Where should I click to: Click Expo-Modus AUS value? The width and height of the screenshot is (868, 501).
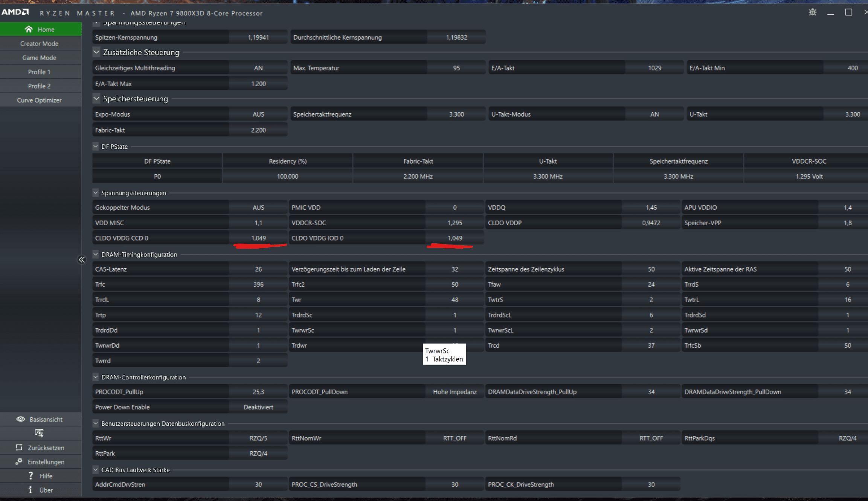(258, 114)
